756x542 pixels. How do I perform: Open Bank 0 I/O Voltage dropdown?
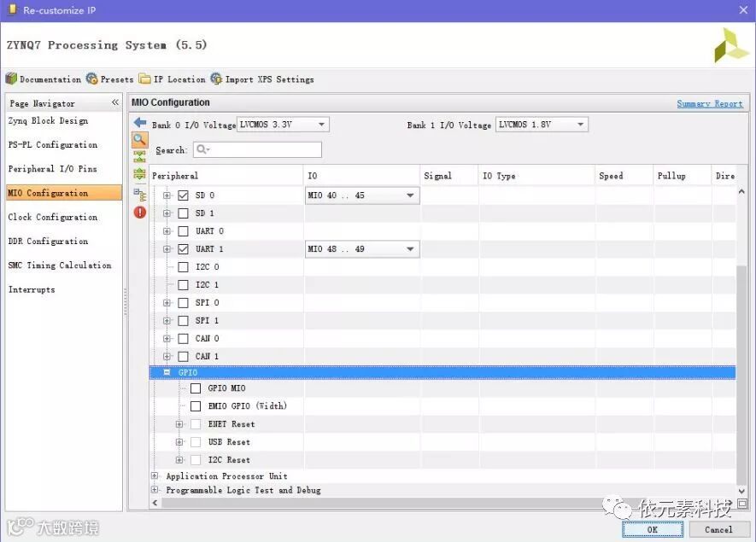(x=283, y=125)
